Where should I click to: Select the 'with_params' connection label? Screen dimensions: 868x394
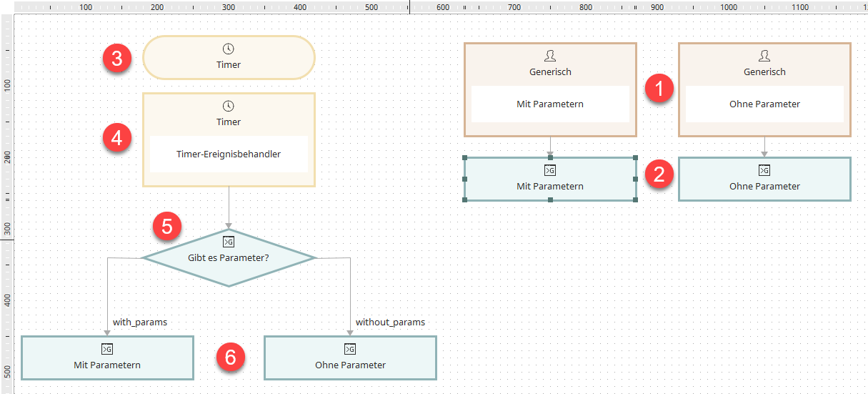point(140,322)
